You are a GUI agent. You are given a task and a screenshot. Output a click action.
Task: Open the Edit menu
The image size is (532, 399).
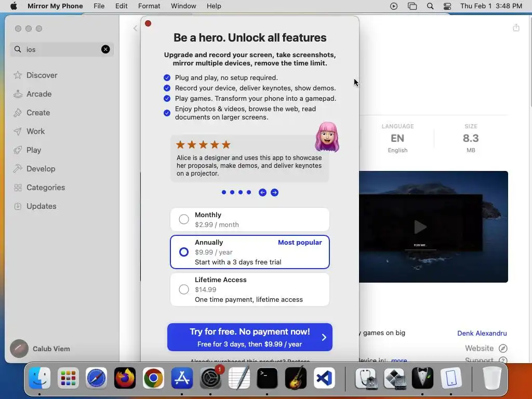coord(121,6)
